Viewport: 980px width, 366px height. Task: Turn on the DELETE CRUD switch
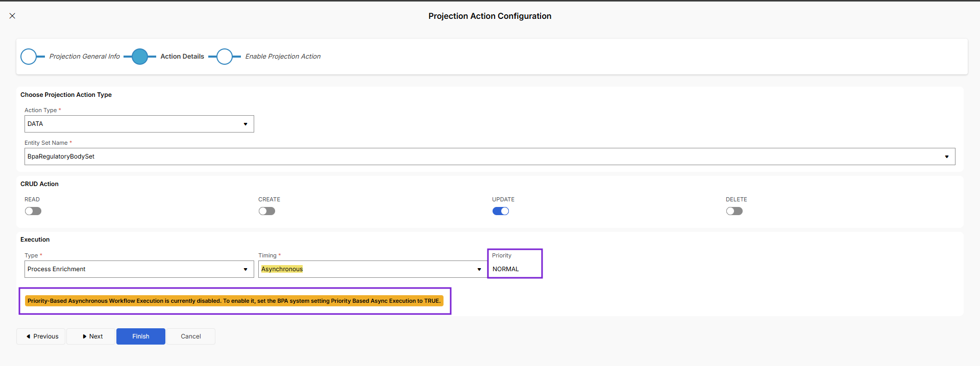734,211
